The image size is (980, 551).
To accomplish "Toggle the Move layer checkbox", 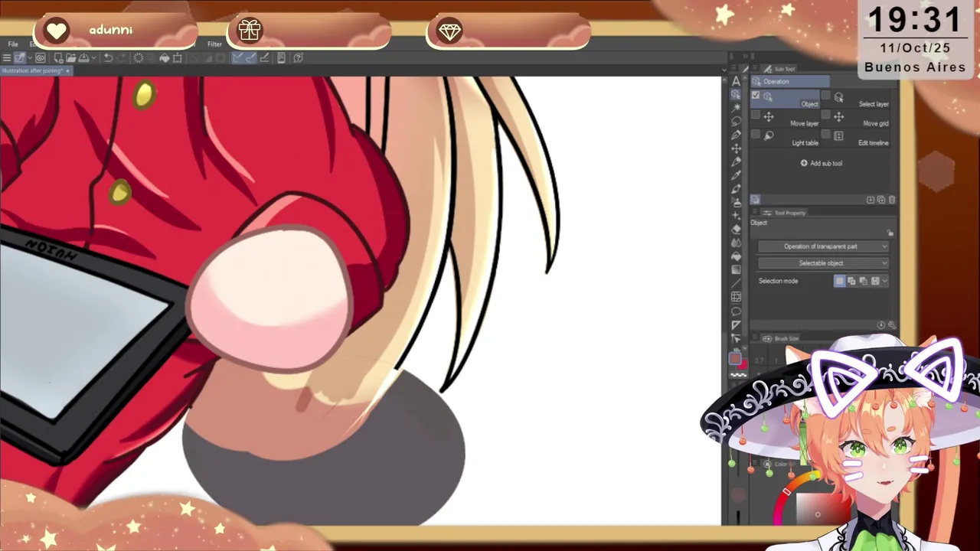I will [x=756, y=115].
